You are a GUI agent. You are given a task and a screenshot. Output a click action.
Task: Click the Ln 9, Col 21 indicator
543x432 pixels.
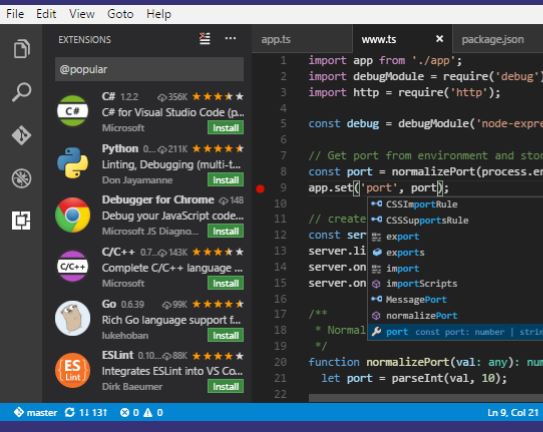point(513,412)
